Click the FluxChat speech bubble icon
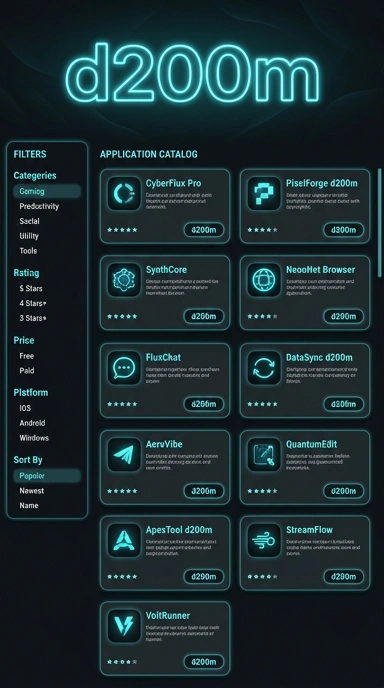The width and height of the screenshot is (384, 688). click(124, 367)
